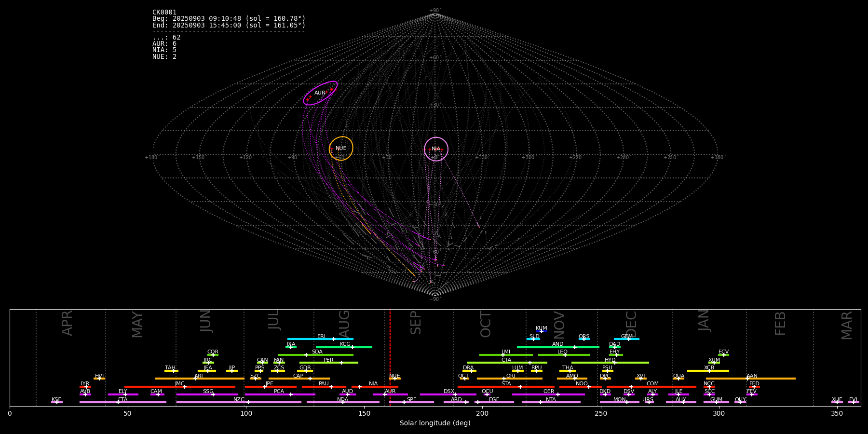Click the AUR radiant ellipse on sky map
Image resolution: width=868 pixels, height=434 pixels.
(320, 93)
